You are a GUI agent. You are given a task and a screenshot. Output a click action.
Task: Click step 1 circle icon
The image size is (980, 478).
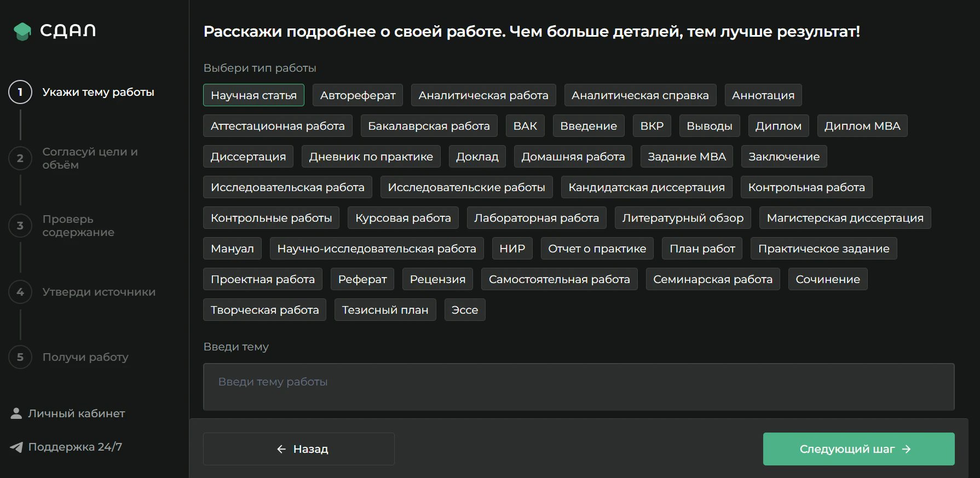point(20,92)
